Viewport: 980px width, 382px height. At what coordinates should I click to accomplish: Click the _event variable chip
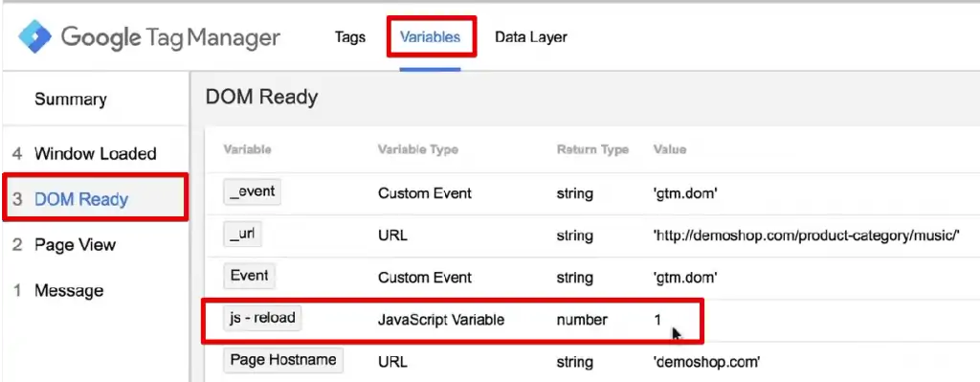point(252,192)
